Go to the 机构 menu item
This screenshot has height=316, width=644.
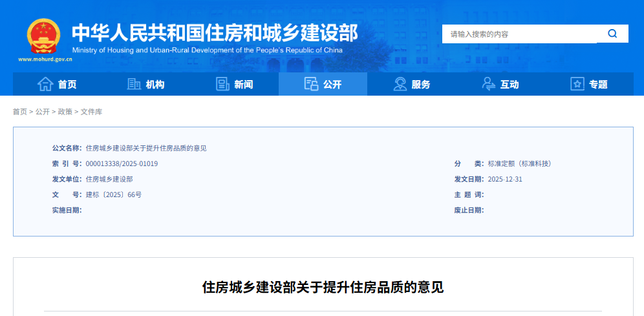(x=155, y=85)
